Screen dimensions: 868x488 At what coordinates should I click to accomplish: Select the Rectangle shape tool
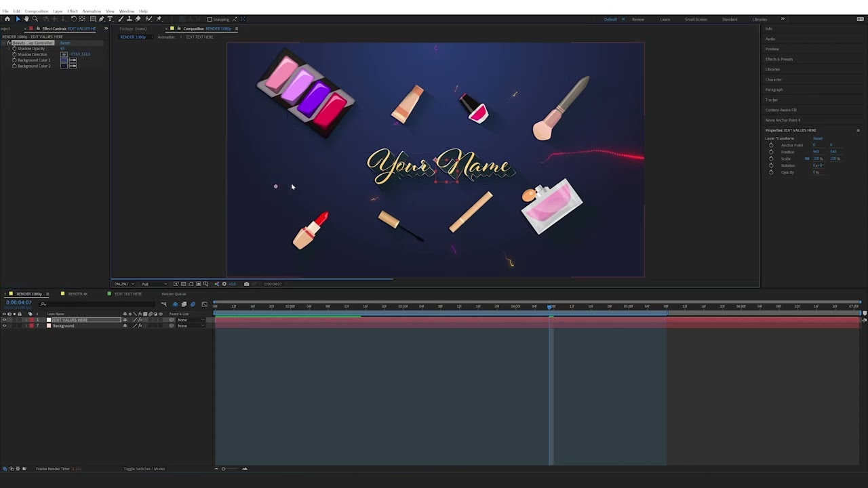coord(93,19)
